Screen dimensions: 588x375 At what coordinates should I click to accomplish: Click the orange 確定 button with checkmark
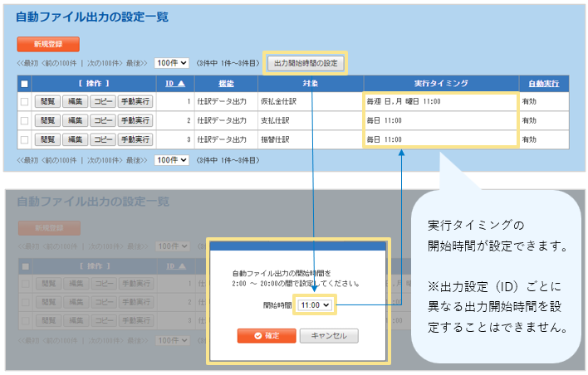(266, 336)
